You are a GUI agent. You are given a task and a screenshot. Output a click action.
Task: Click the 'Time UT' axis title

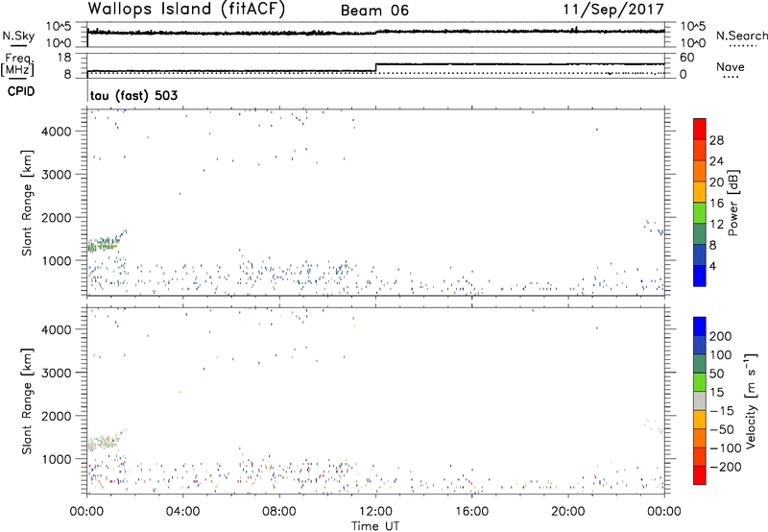[375, 525]
